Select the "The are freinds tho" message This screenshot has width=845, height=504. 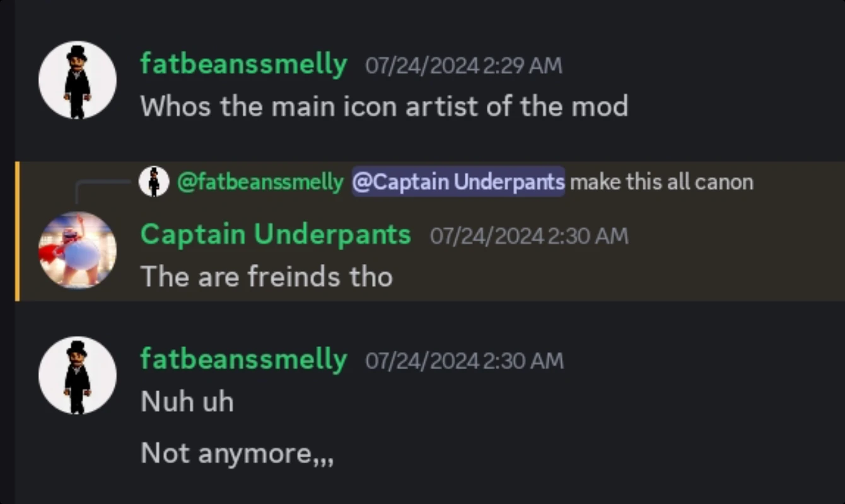point(267,277)
